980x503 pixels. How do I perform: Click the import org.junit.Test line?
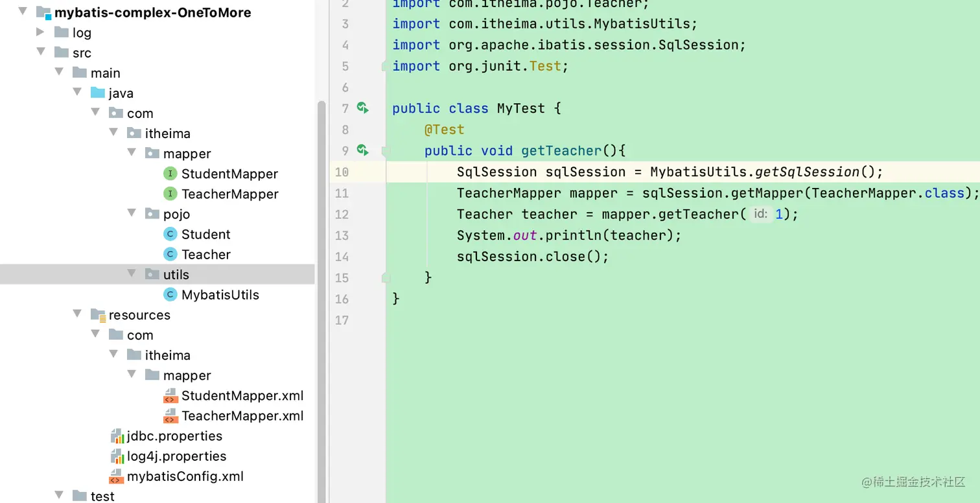tap(480, 66)
